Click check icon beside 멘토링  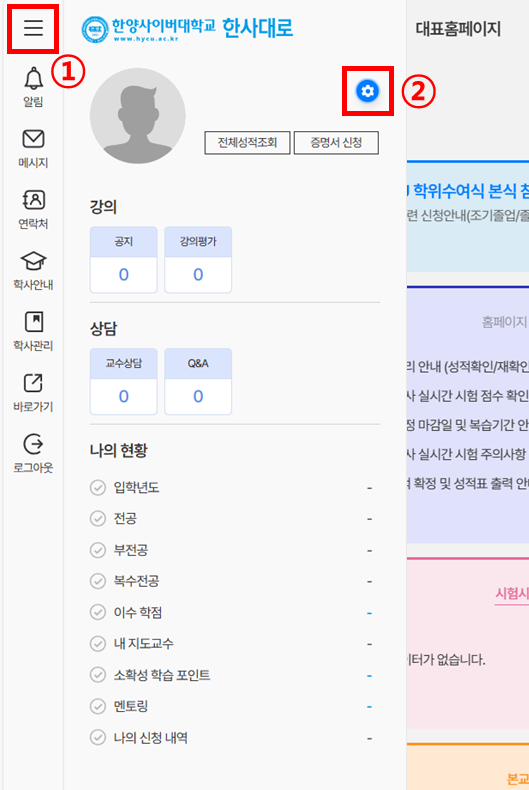[x=98, y=706]
